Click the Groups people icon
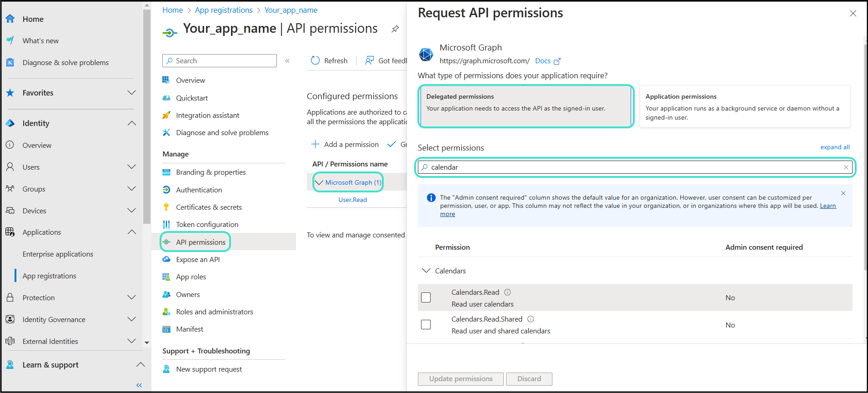Image resolution: width=868 pixels, height=393 pixels. pos(10,189)
